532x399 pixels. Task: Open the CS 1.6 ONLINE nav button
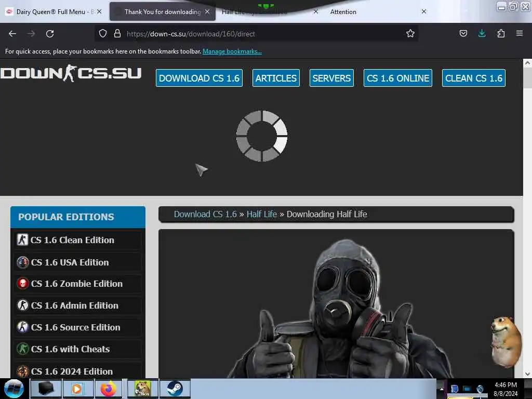pyautogui.click(x=397, y=78)
